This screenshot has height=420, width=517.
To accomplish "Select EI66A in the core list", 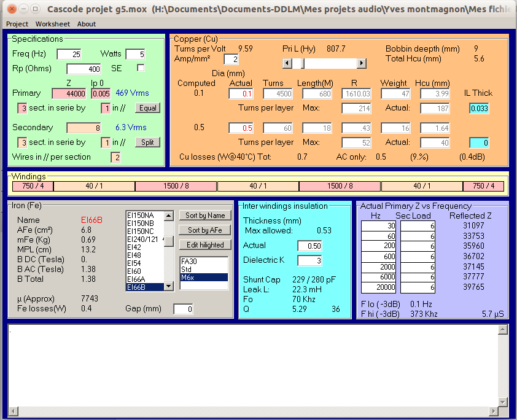I will click(x=144, y=279).
